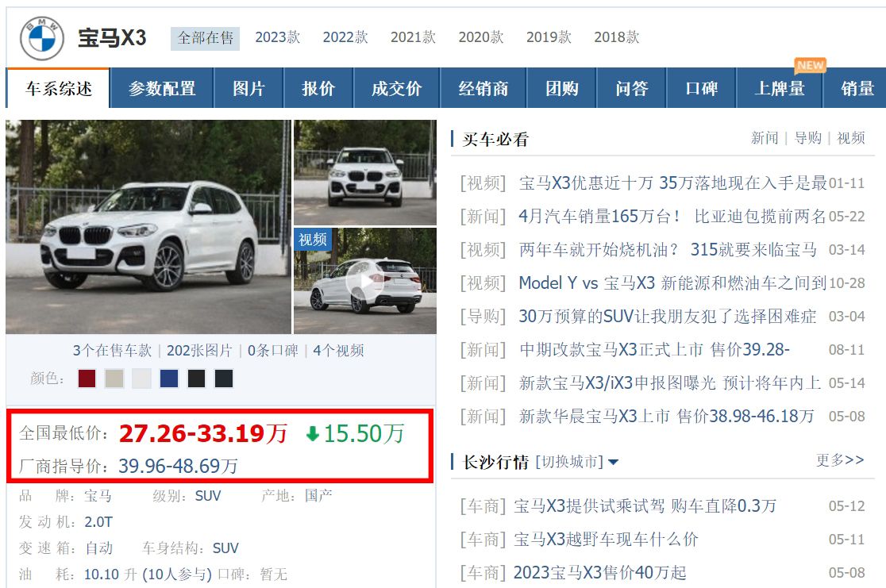Select the 导购 filter in 买车必看

(807, 138)
